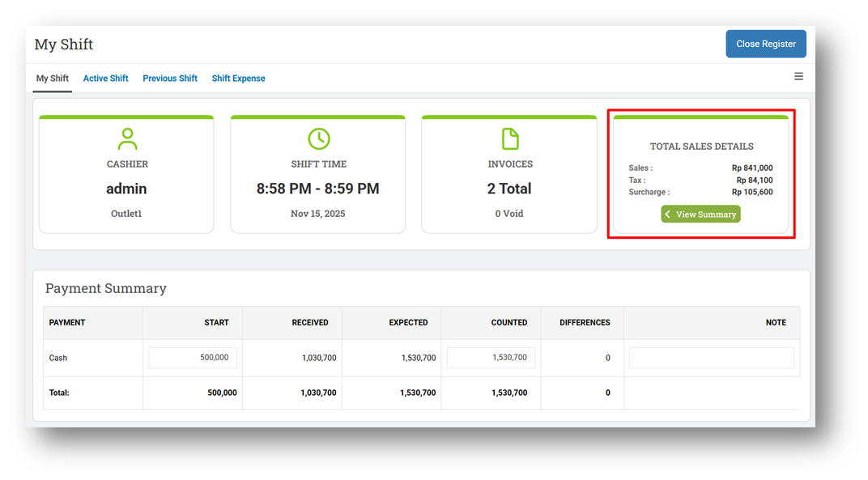
Task: Click the DIFFERENCES column header
Action: click(585, 322)
